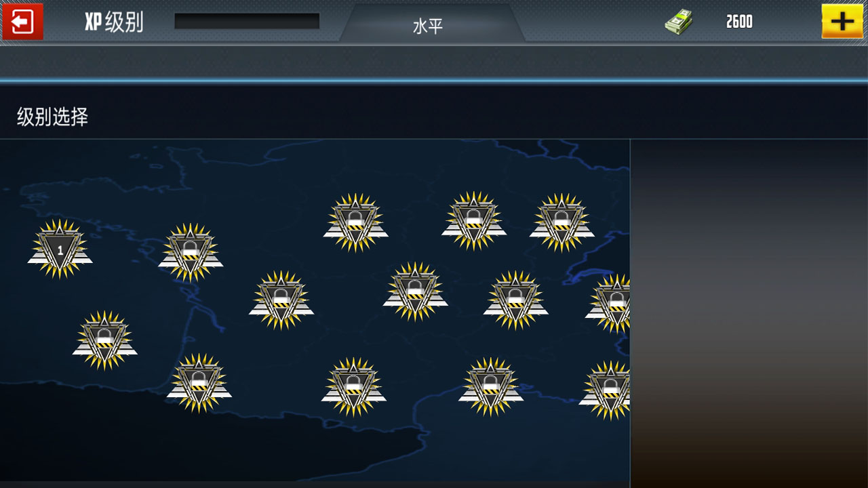Pick the second locked badge in the middle row
This screenshot has height=488, width=868.
click(x=415, y=291)
